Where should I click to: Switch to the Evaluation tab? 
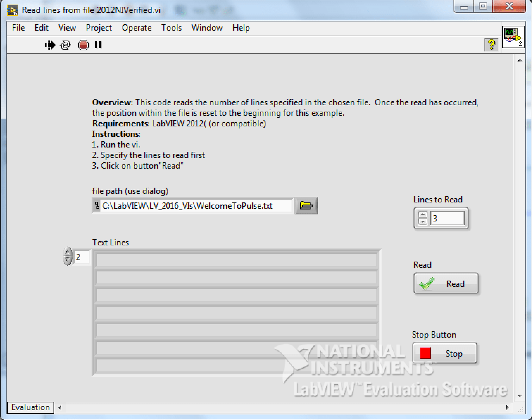(30, 407)
